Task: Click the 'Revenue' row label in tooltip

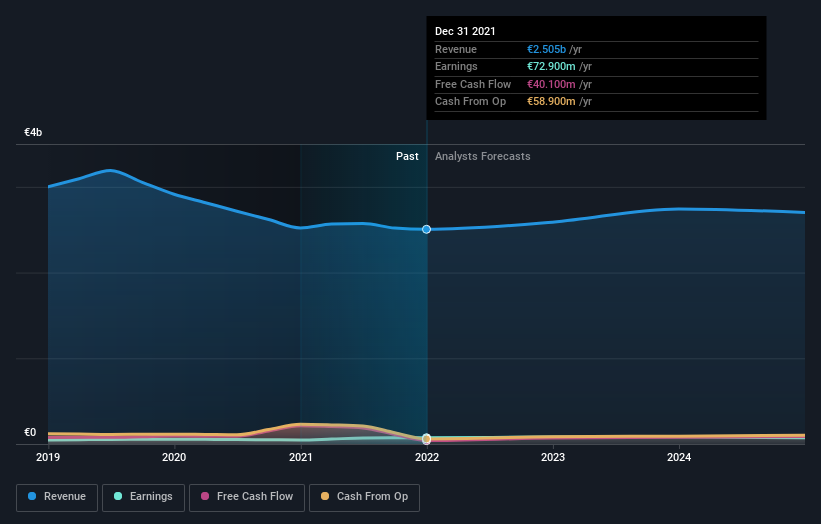Action: coord(456,49)
